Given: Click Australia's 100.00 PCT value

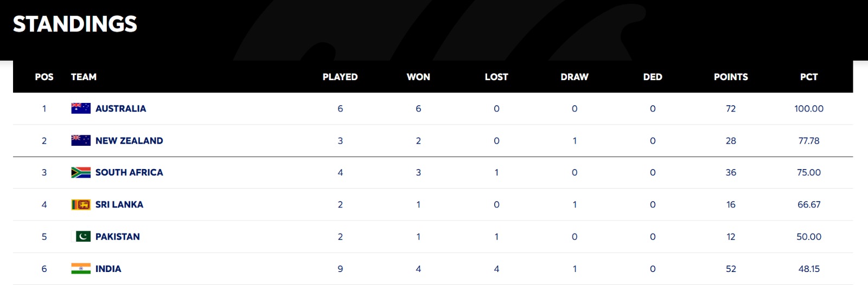Looking at the screenshot, I should (809, 108).
